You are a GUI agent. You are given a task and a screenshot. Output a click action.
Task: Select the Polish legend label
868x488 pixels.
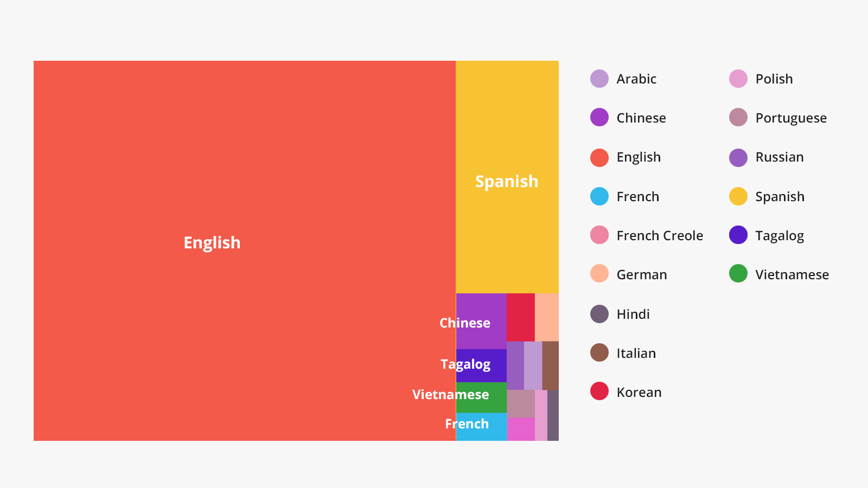(x=774, y=79)
